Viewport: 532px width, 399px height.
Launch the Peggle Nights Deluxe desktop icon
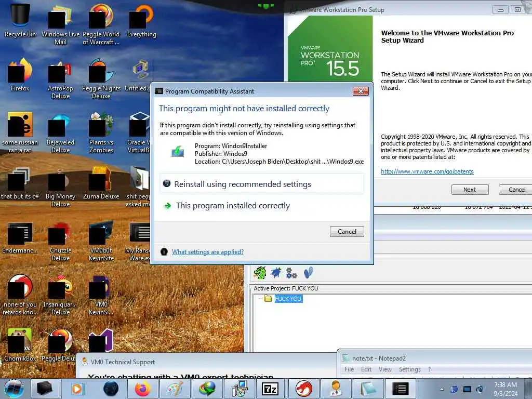click(x=101, y=79)
